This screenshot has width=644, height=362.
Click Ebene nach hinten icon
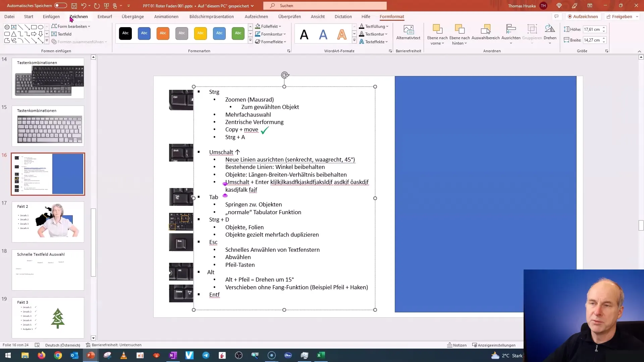[460, 29]
